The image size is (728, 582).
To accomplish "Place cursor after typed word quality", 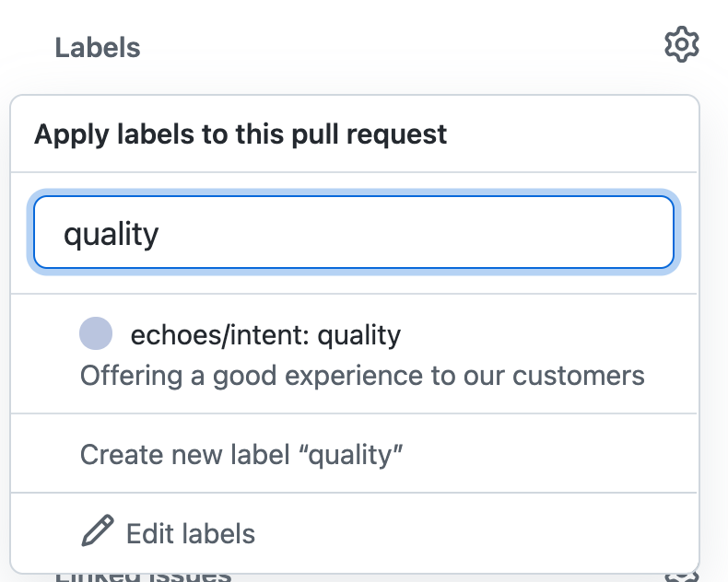I will [x=160, y=234].
